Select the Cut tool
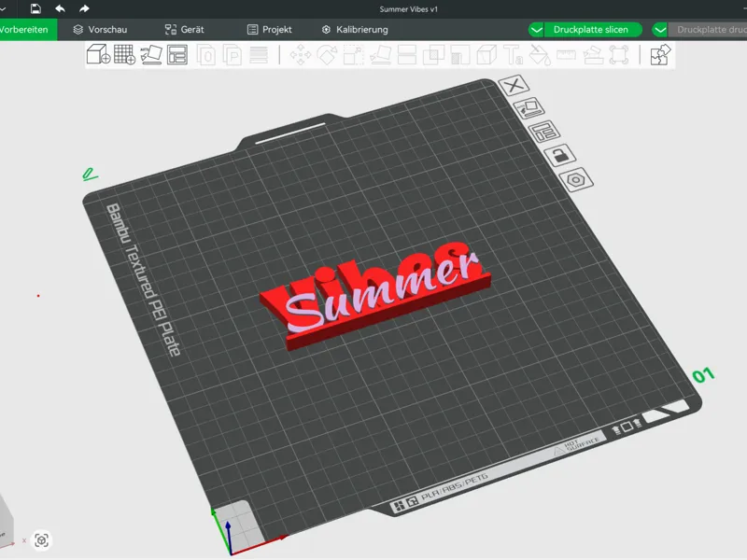The height and width of the screenshot is (560, 747). pos(407,55)
